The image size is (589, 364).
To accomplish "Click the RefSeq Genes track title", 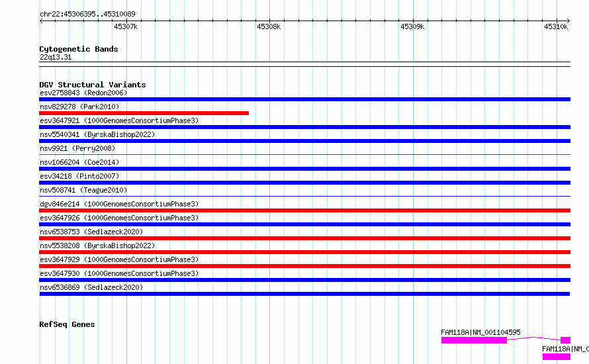I will pos(67,324).
